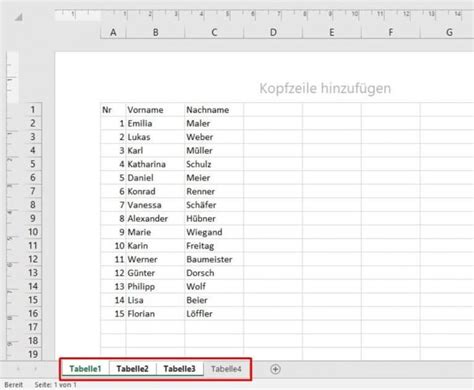Select the row 10 header

pyautogui.click(x=33, y=232)
